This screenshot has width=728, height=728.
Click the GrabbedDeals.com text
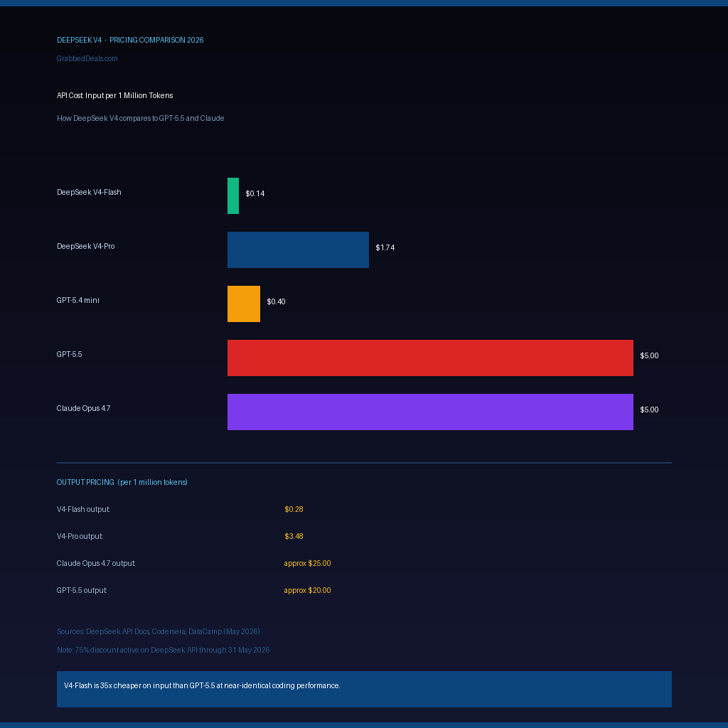tap(87, 58)
